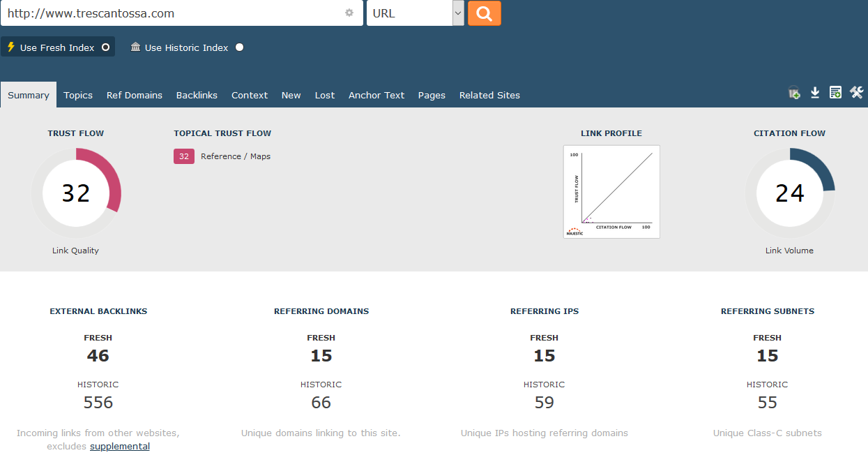Image resolution: width=868 pixels, height=455 pixels.
Task: Click the add to bucket icon
Action: [794, 93]
